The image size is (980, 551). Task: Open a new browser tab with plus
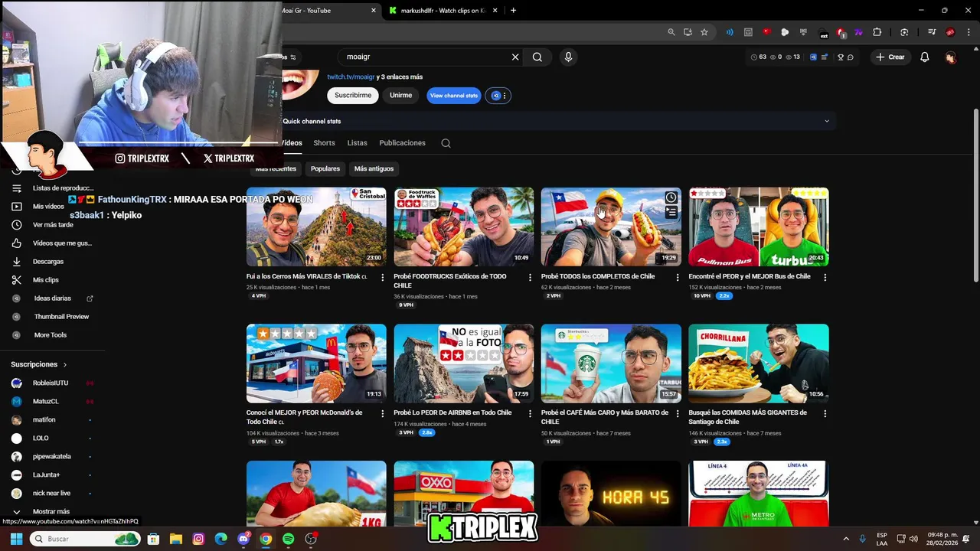click(x=513, y=11)
